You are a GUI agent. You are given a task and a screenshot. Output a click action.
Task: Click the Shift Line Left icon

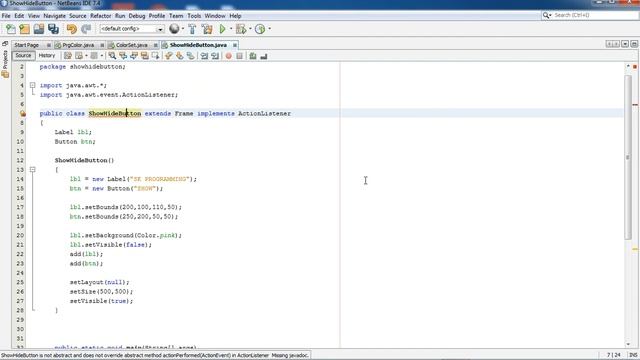click(204, 56)
